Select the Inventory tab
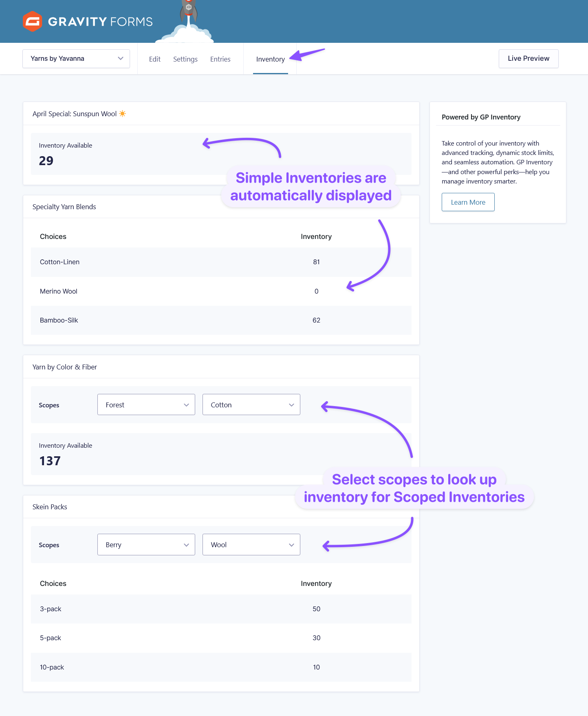This screenshot has width=588, height=716. click(x=271, y=59)
